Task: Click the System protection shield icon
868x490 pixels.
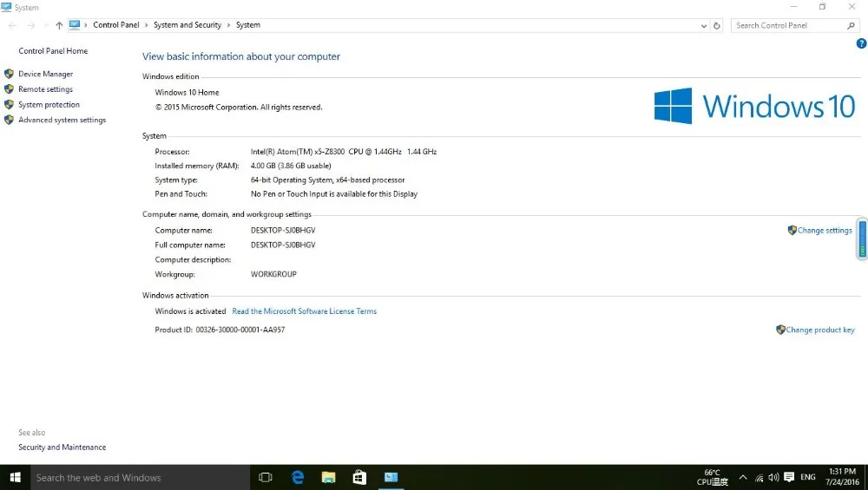Action: point(9,105)
